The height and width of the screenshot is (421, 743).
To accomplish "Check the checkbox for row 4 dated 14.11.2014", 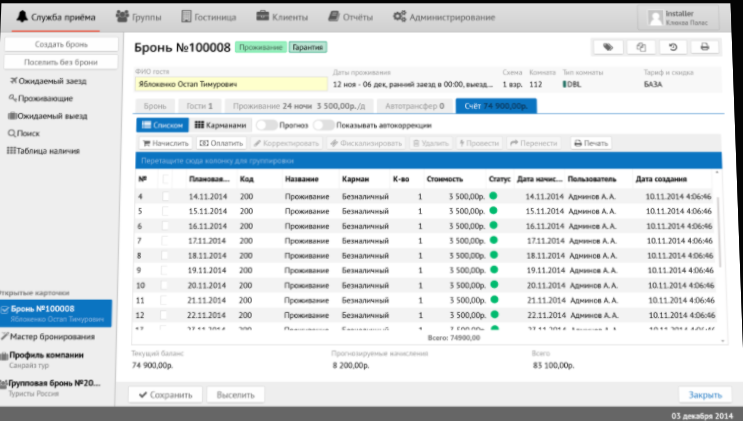I will 167,196.
